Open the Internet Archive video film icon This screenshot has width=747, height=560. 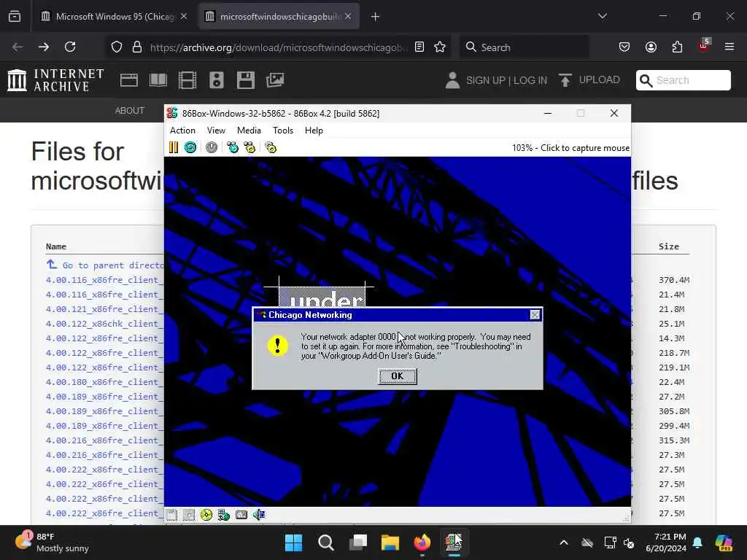(187, 80)
